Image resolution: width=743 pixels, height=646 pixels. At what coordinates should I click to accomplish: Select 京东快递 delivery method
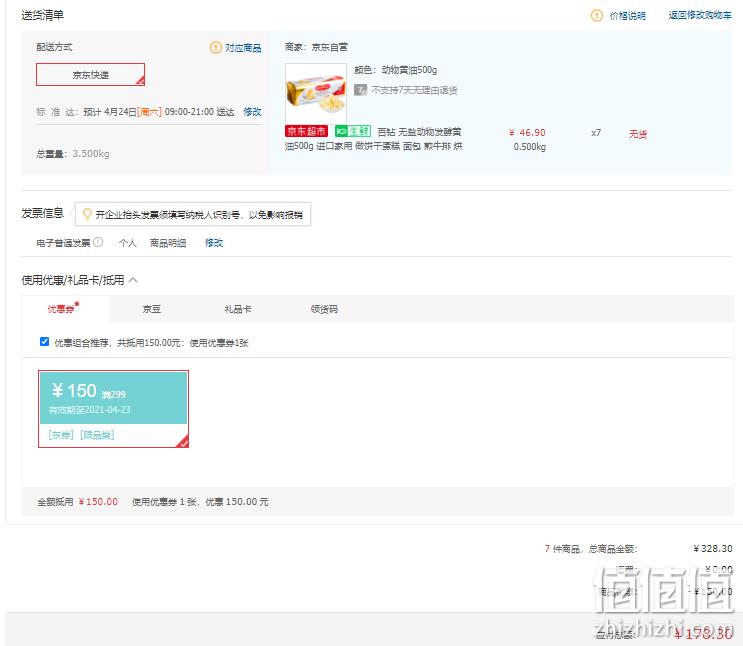point(91,74)
